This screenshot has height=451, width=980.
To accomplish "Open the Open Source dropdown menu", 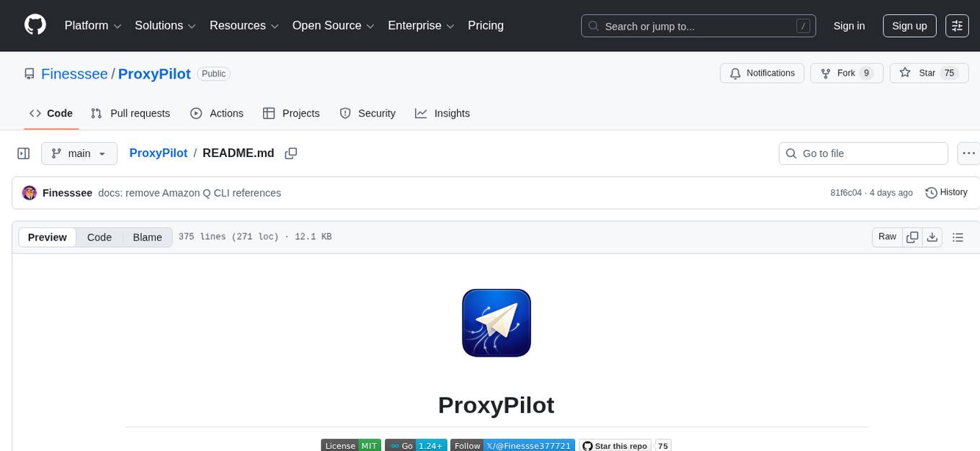I will tap(332, 25).
